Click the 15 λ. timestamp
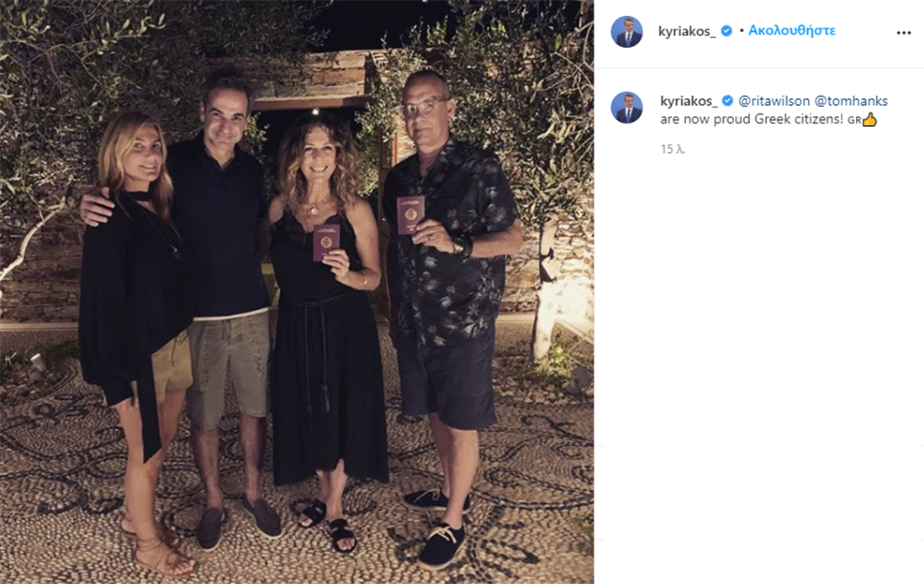Viewport: 924px width, 584px height. 673,150
